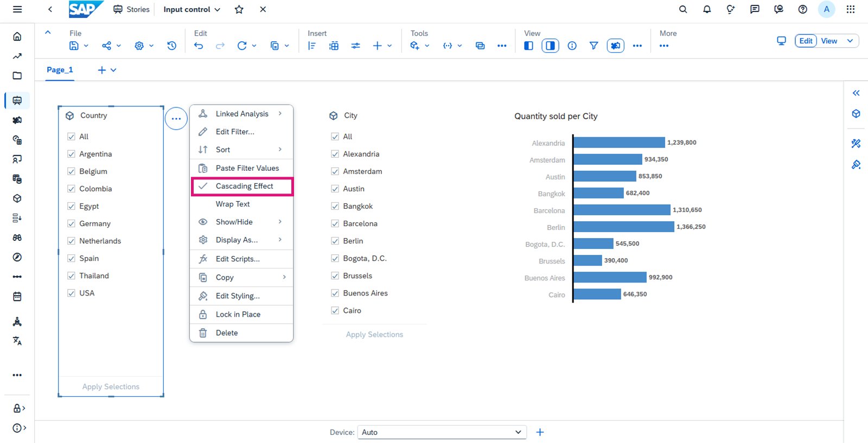Insert a table from the toolbar
The width and height of the screenshot is (868, 443).
[x=334, y=46]
